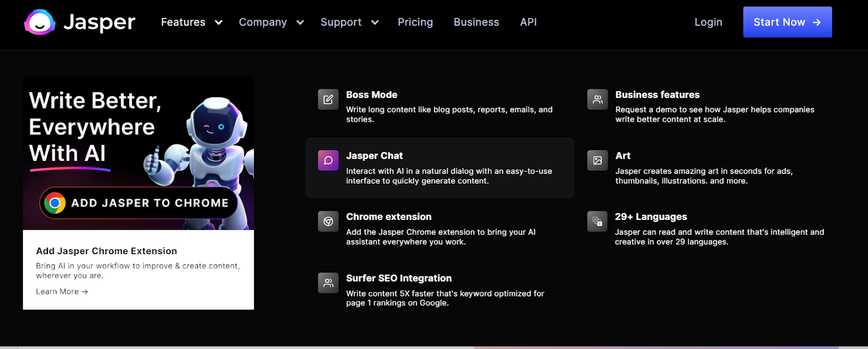Image resolution: width=868 pixels, height=349 pixels.
Task: Click the Jasper smiley logo icon
Action: coord(40,22)
